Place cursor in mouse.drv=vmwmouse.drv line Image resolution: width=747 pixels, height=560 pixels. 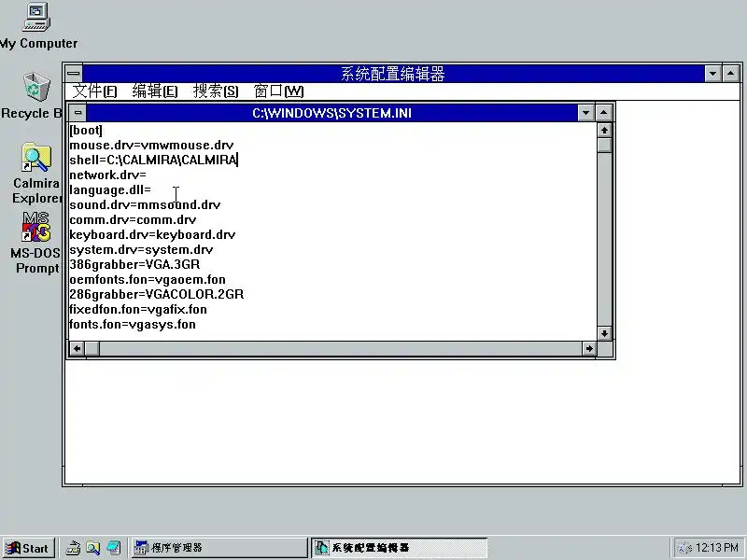click(x=151, y=145)
